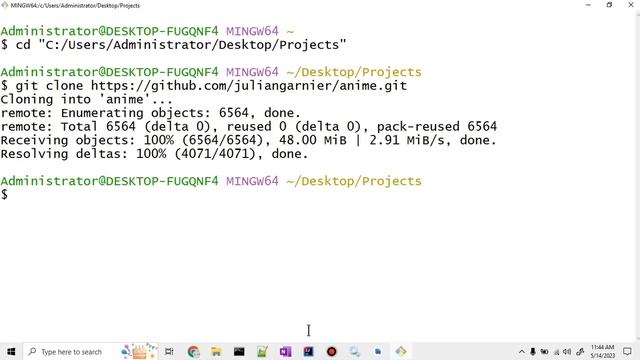Open the magnifier search taskbar app

(x=354, y=351)
